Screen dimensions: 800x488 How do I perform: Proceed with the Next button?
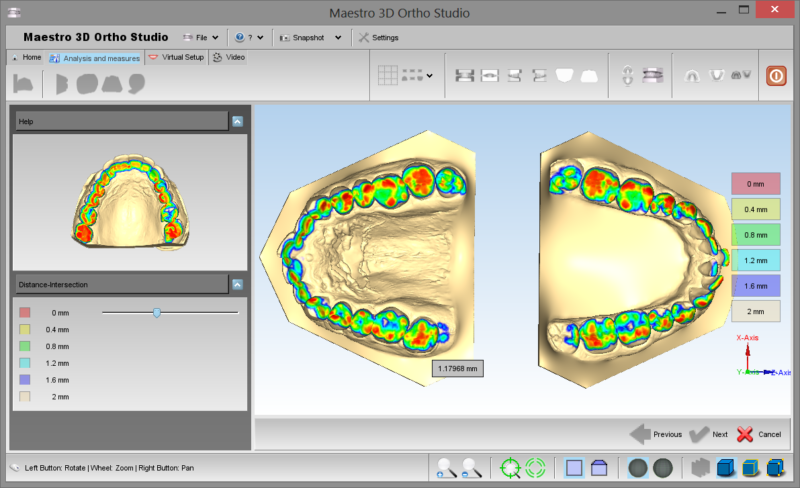[x=709, y=434]
